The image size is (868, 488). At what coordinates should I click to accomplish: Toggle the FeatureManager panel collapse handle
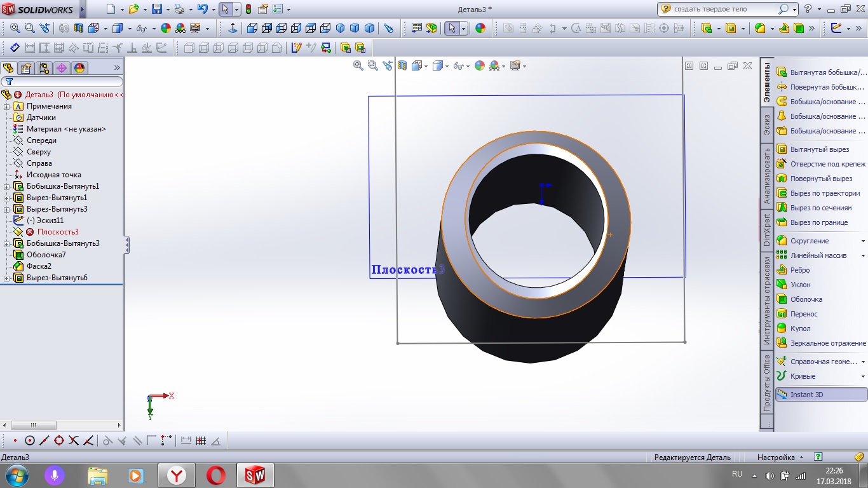[x=127, y=245]
